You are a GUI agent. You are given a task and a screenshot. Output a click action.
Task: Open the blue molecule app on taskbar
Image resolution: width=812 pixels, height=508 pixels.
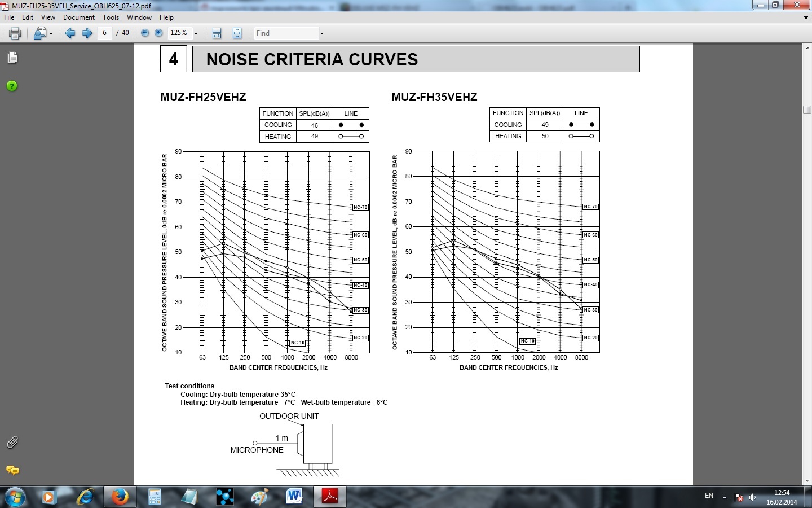(x=225, y=497)
